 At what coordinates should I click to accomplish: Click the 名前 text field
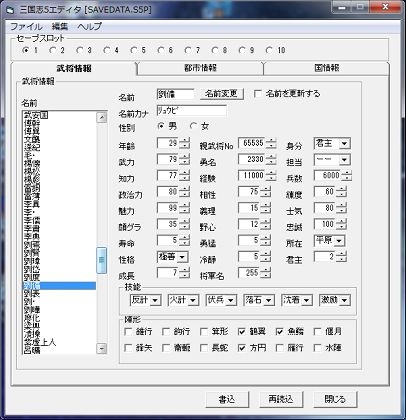[x=176, y=94]
